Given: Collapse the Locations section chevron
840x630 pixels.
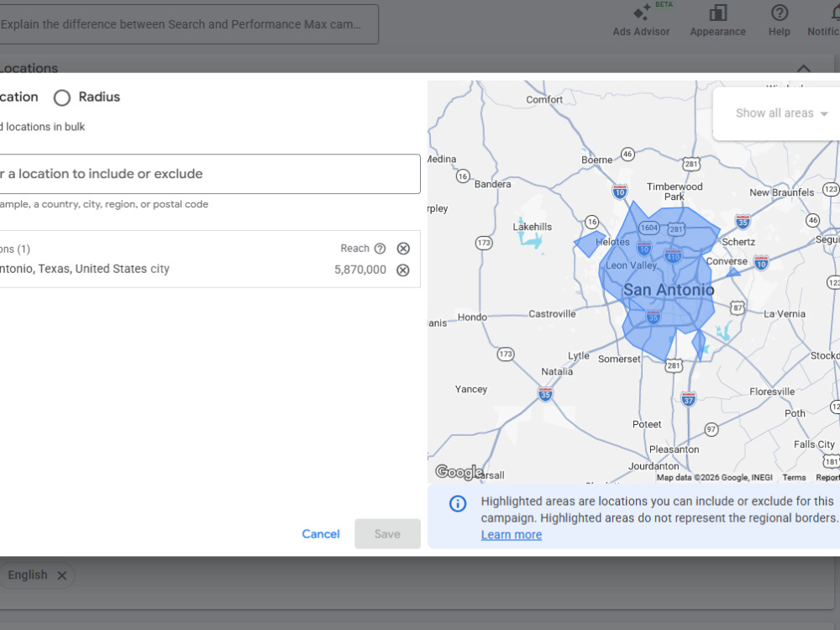Looking at the screenshot, I should (x=804, y=68).
